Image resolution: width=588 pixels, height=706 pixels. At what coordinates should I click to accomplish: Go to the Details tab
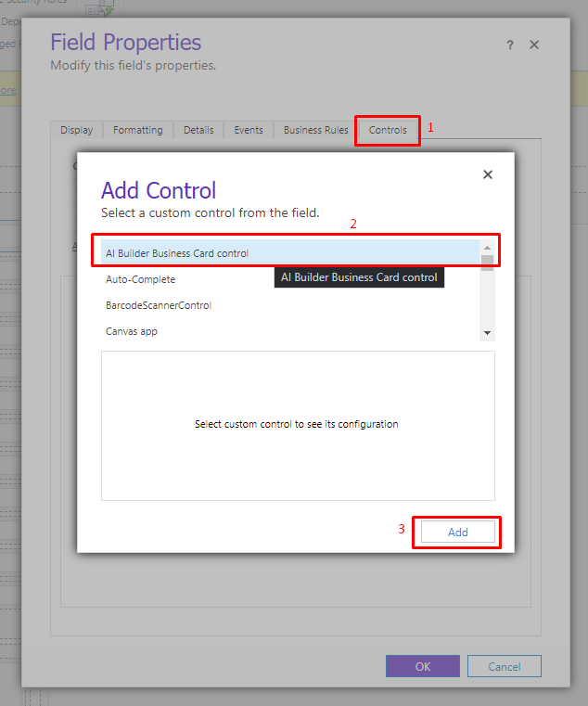tap(198, 131)
